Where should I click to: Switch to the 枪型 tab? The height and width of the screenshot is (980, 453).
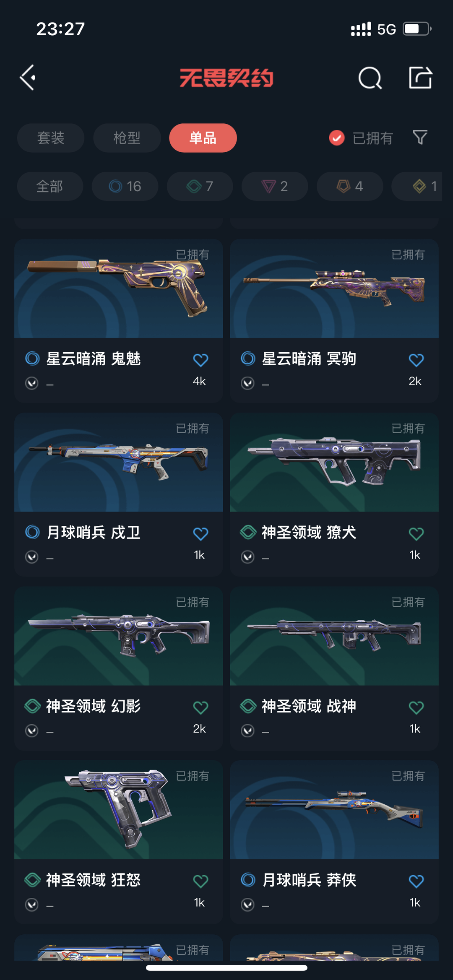127,138
